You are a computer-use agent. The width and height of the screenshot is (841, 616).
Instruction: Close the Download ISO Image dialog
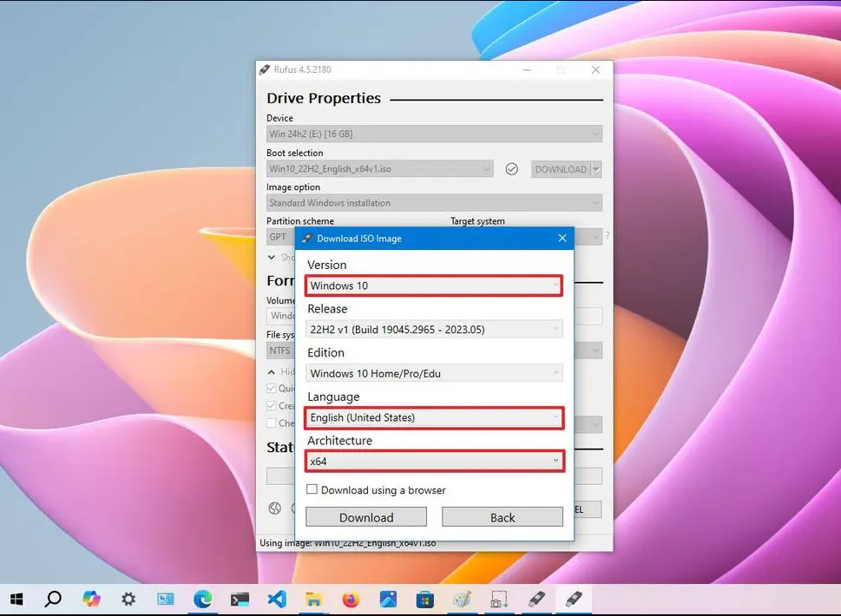click(x=562, y=238)
